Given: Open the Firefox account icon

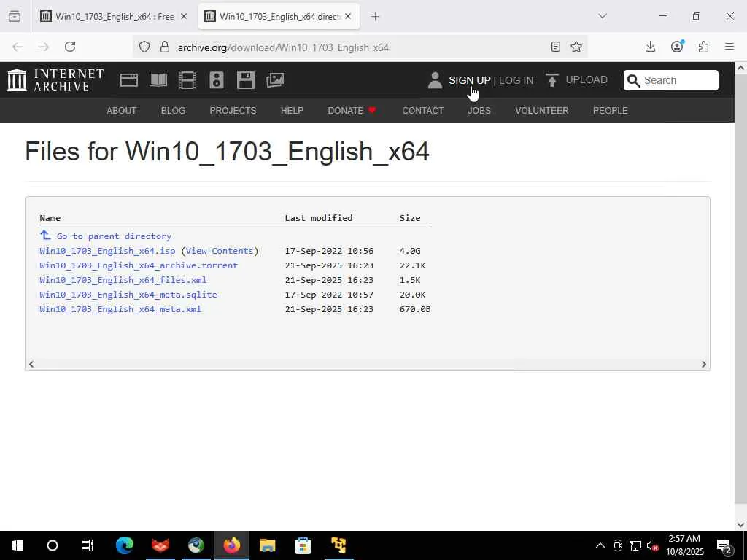Looking at the screenshot, I should coord(677,46).
